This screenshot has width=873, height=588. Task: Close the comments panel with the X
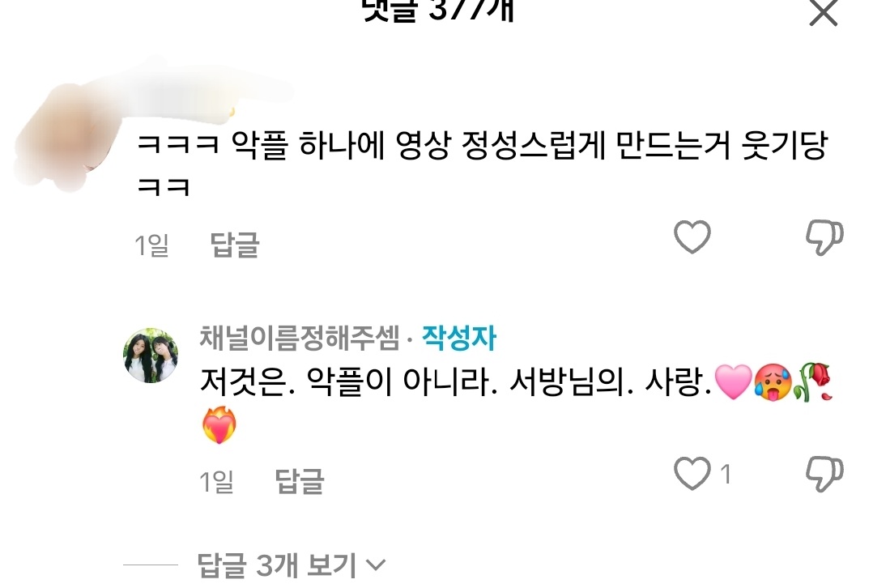[824, 12]
